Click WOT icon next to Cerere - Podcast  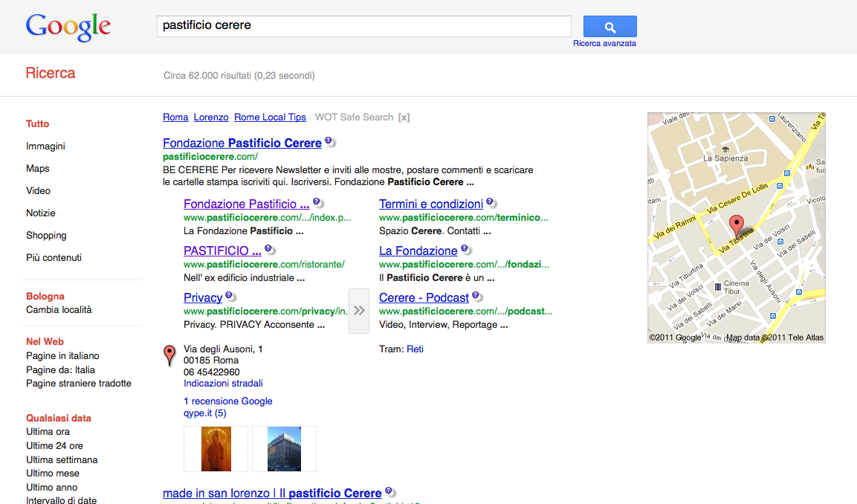click(x=478, y=297)
